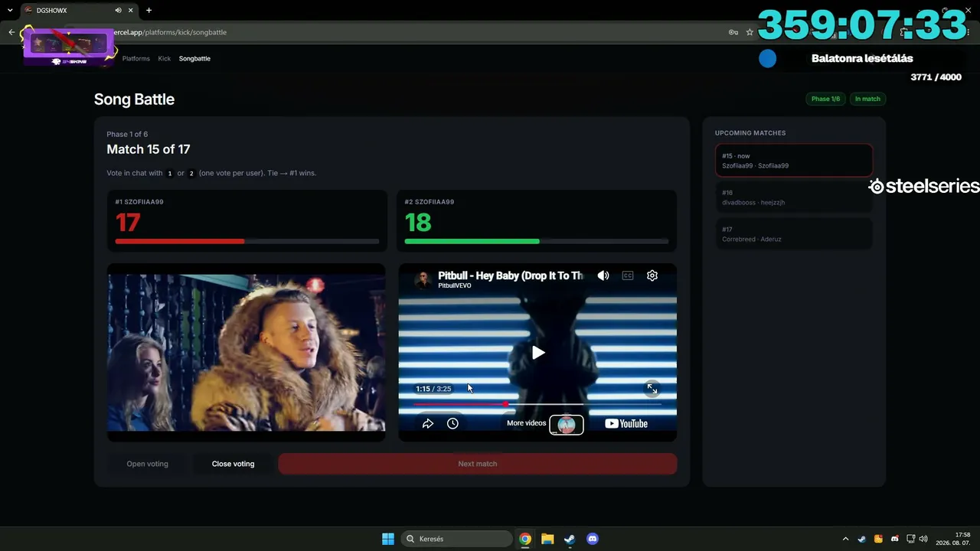Go back in the browser
Screen dimensions: 980x551
11,32
